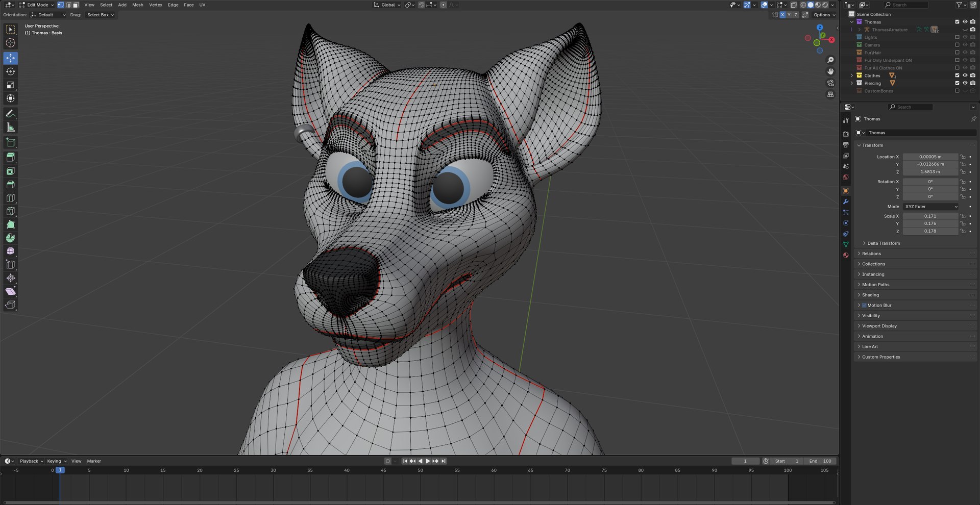
Task: Expand the Piercing collection
Action: pos(852,83)
